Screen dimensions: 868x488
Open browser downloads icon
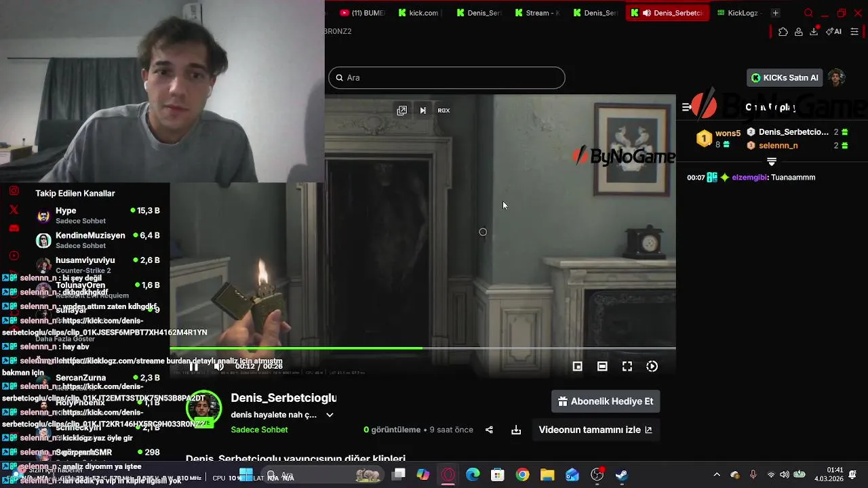[814, 32]
